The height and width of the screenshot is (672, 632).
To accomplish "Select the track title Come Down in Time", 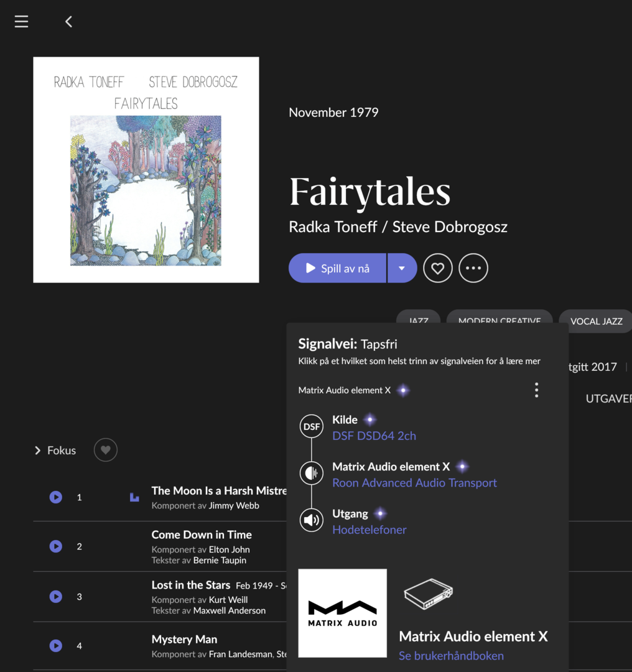I will coord(202,535).
